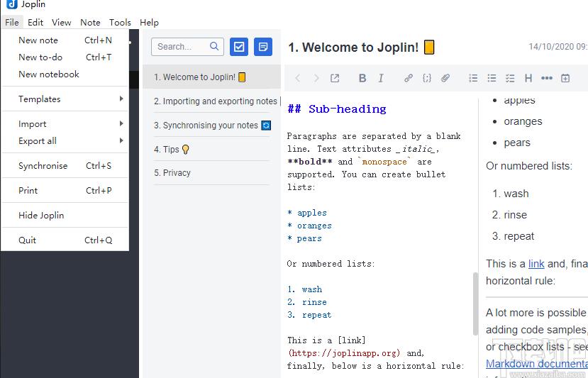This screenshot has height=378, width=588.
Task: Open note '5. Privacy'
Action: pyautogui.click(x=212, y=173)
